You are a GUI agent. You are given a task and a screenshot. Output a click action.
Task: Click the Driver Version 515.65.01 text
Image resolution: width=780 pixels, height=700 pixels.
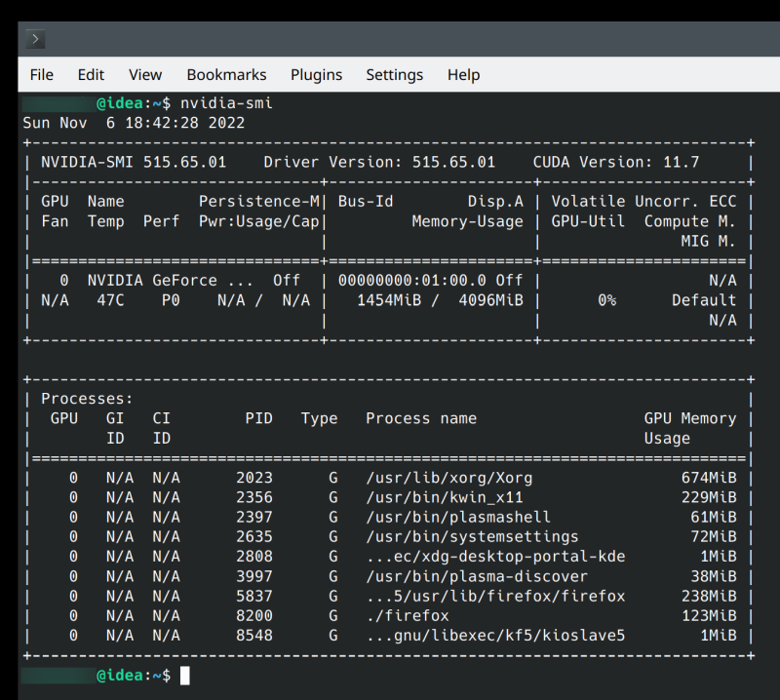[378, 162]
